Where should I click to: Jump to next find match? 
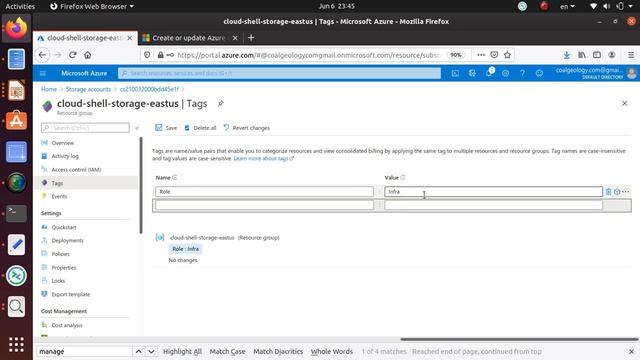151,351
